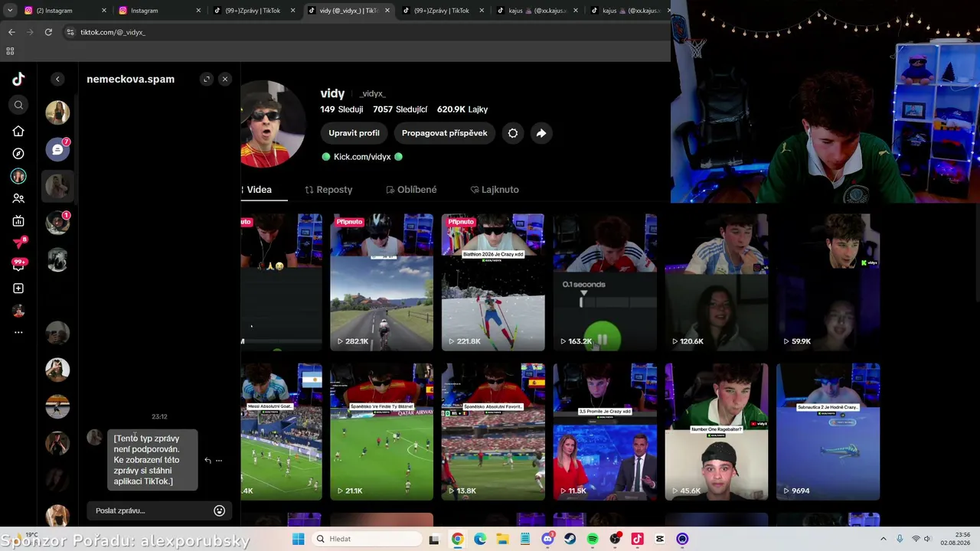Open the pinned cycling video with 282.1K views
The height and width of the screenshot is (551, 980).
coord(381,282)
